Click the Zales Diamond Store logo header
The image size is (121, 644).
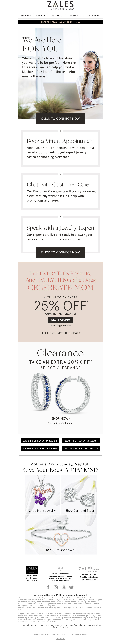pos(60,5)
